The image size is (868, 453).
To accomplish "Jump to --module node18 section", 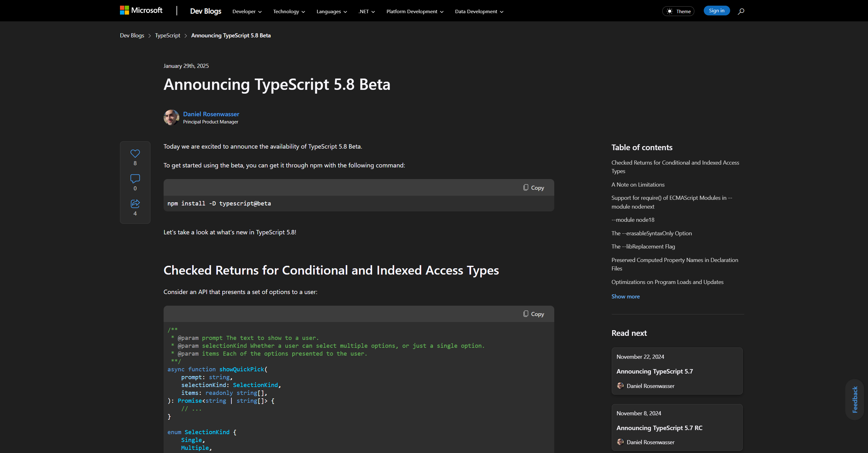I will click(x=633, y=220).
